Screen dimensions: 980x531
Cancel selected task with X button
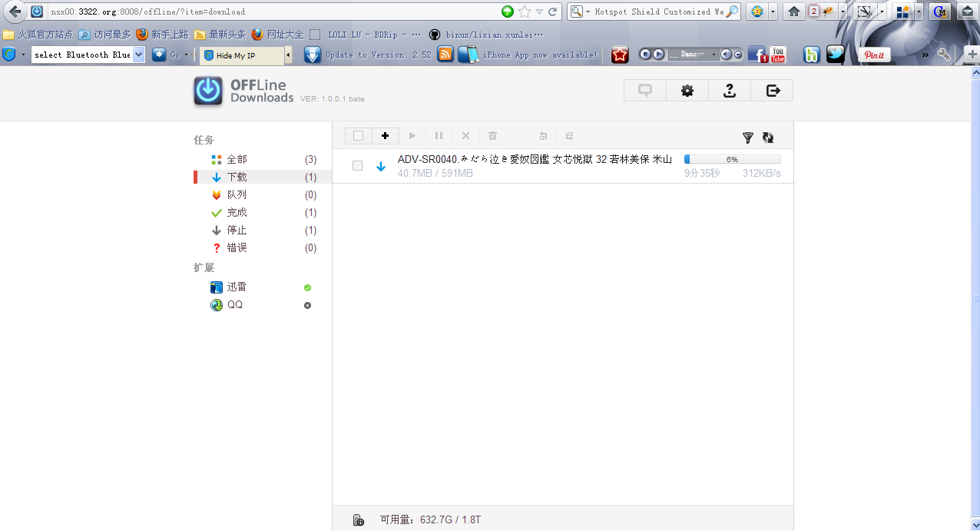pos(465,136)
